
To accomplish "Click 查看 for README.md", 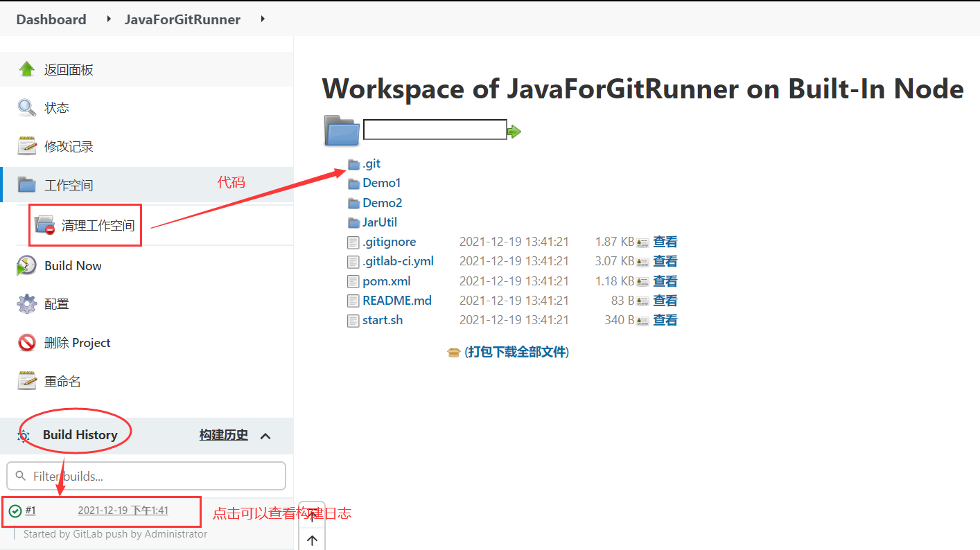I will pyautogui.click(x=665, y=301).
